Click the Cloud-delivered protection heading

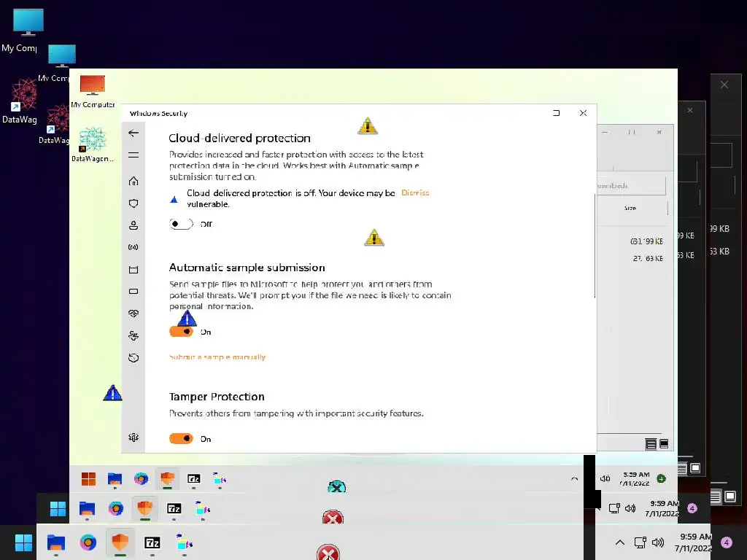pos(239,138)
